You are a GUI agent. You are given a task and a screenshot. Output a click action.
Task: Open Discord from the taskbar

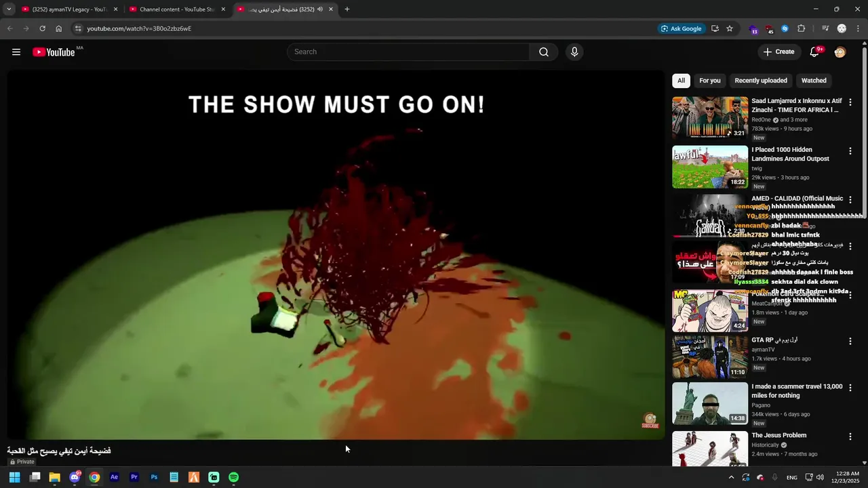(75, 477)
